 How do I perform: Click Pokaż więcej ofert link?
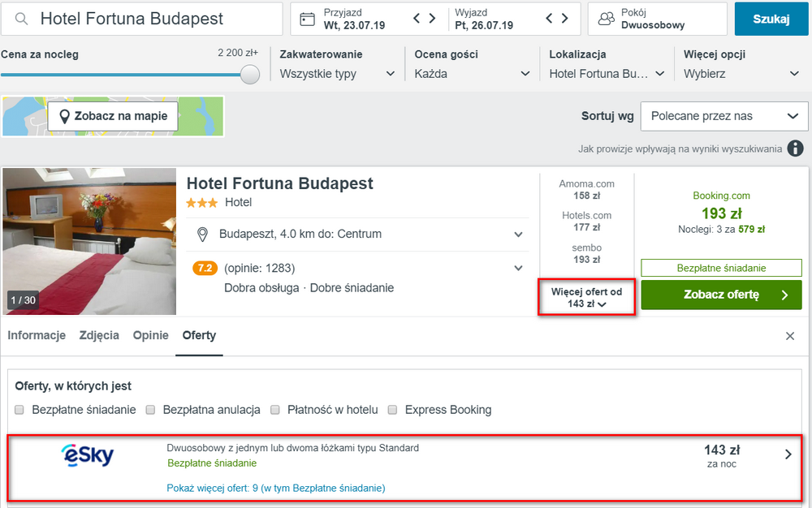pos(275,488)
